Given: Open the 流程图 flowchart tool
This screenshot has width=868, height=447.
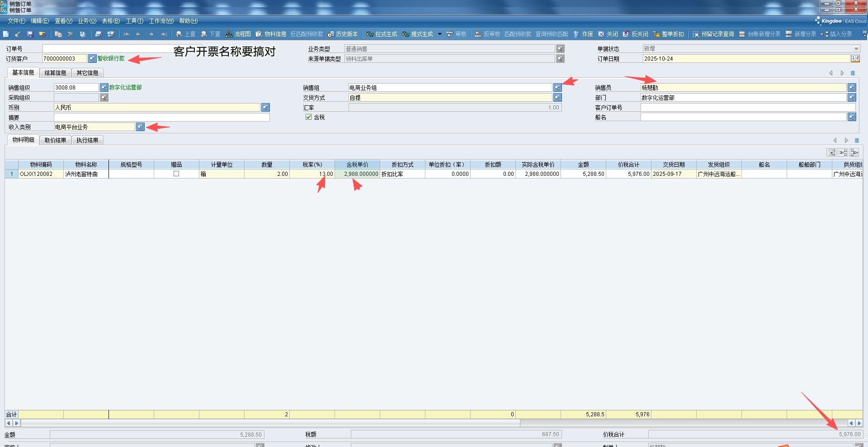Looking at the screenshot, I should click(238, 34).
